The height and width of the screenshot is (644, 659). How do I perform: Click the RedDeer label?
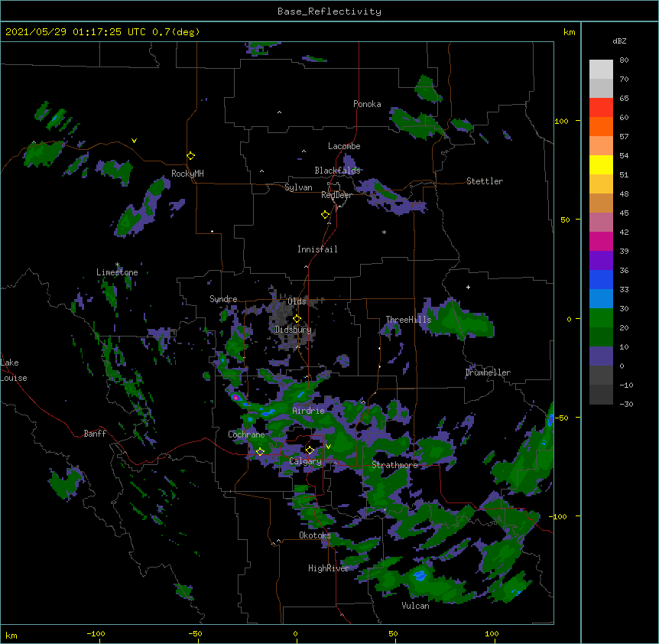[336, 195]
